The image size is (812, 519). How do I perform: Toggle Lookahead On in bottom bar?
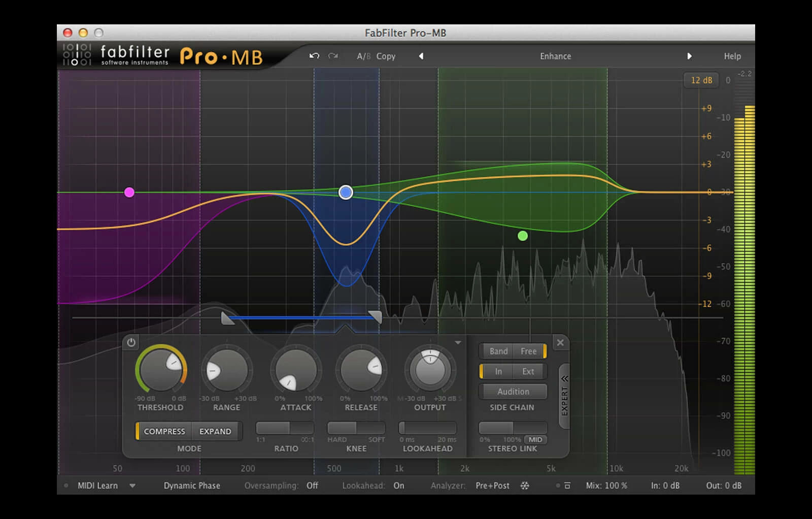click(399, 485)
